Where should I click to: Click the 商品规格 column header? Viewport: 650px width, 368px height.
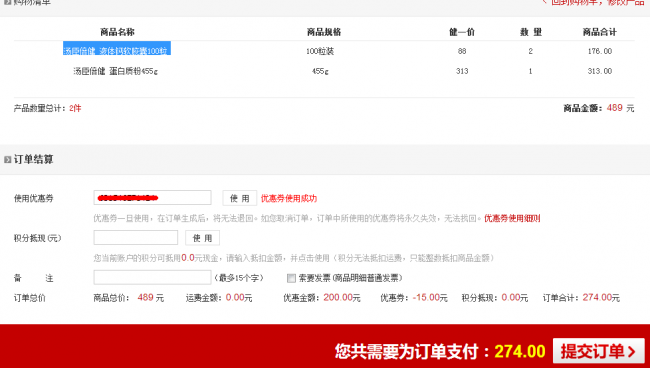324,32
